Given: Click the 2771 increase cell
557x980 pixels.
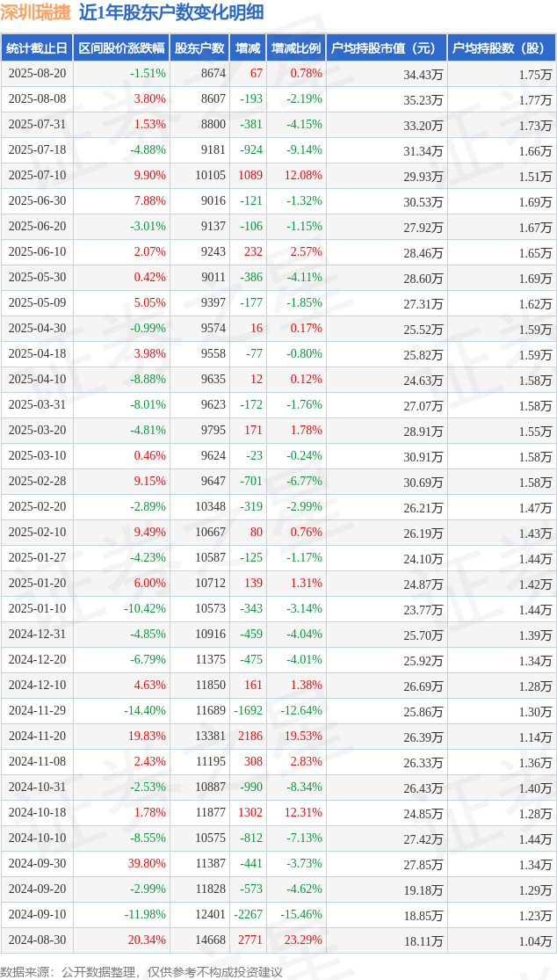Looking at the screenshot, I should point(248,940).
